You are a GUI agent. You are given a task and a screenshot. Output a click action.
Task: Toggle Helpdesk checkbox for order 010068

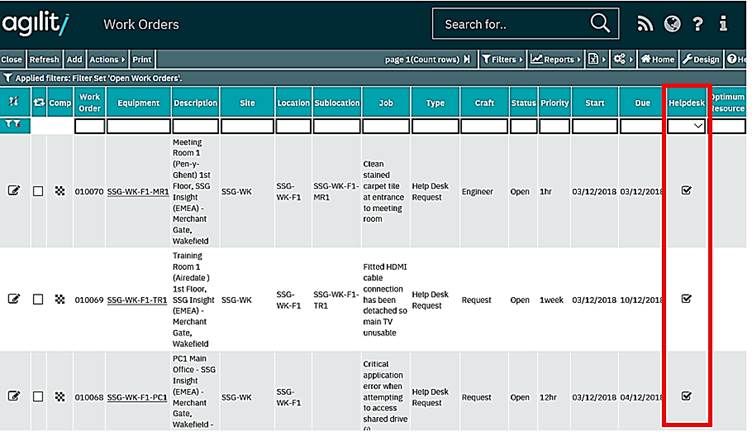(686, 396)
